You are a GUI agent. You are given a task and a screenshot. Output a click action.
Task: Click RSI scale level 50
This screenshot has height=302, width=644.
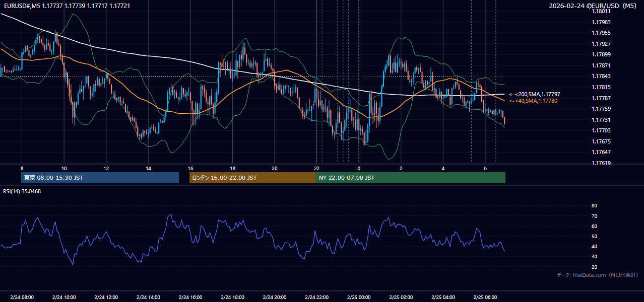point(594,236)
